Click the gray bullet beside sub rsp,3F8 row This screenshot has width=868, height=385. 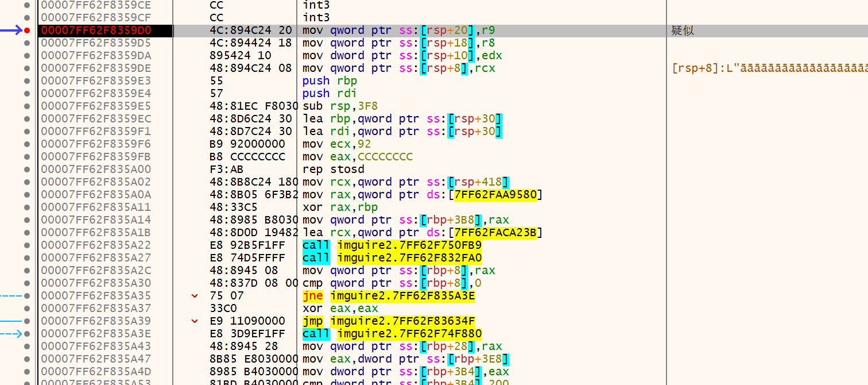click(27, 106)
